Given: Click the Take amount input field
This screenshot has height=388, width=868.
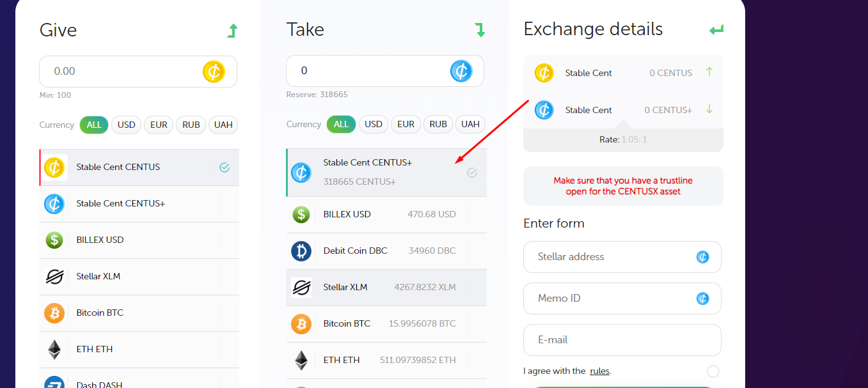Looking at the screenshot, I should (x=385, y=71).
